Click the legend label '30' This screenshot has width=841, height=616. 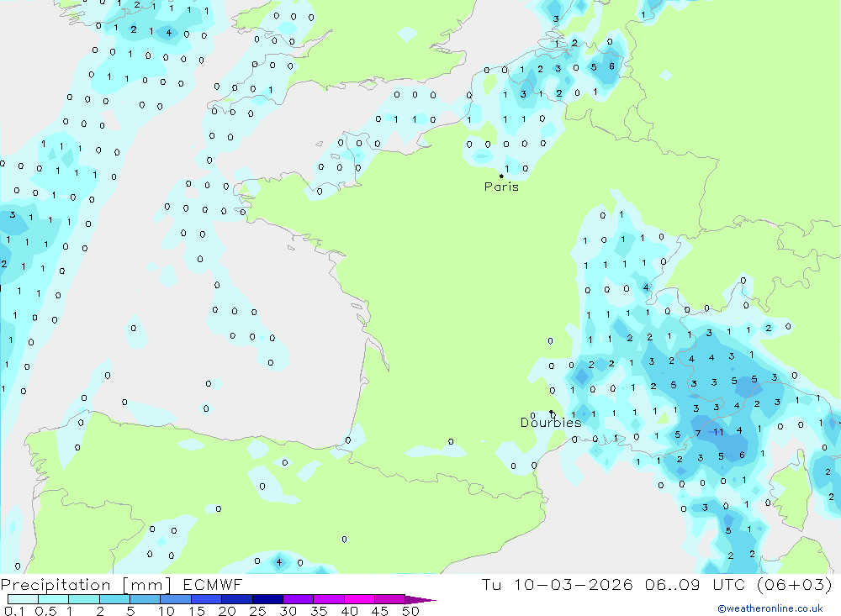[288, 611]
